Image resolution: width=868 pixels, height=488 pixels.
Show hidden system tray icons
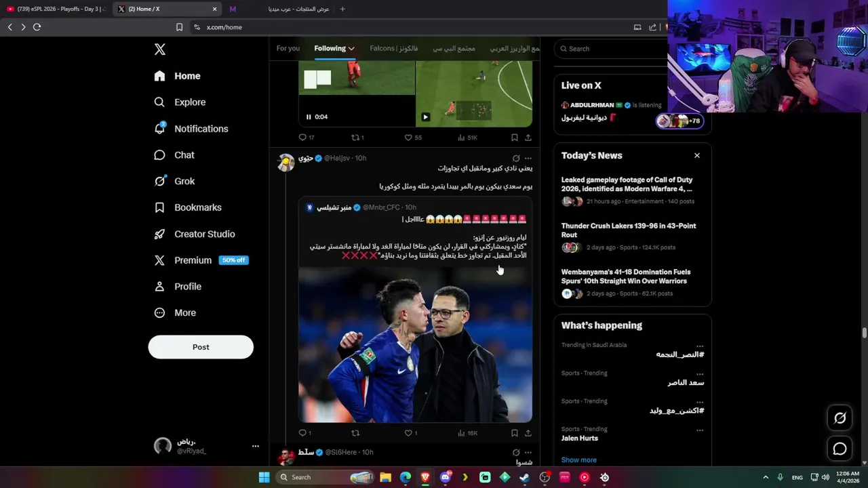click(x=766, y=477)
